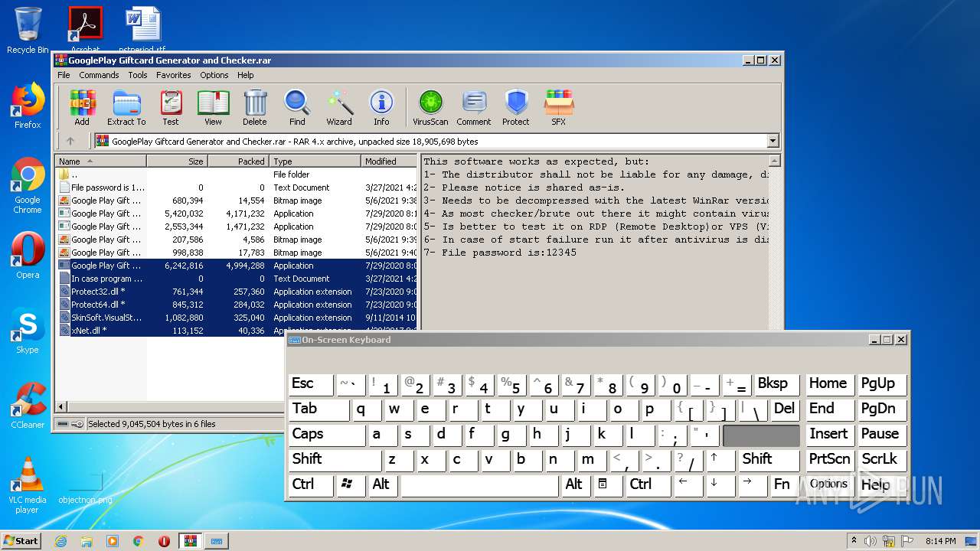Image resolution: width=980 pixels, height=551 pixels.
Task: Toggle the left Ctrl key
Action: [x=312, y=485]
